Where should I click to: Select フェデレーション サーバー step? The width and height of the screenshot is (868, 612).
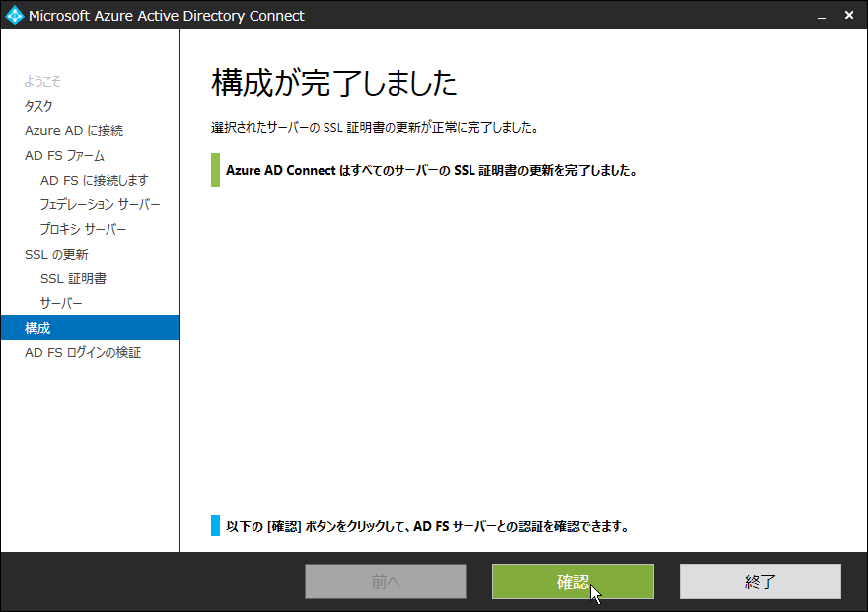click(100, 205)
